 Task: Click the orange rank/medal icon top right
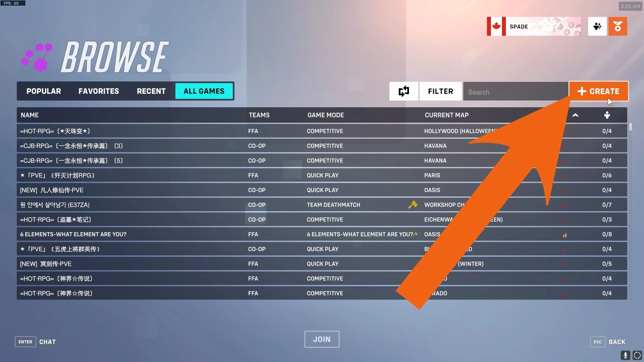pyautogui.click(x=618, y=26)
